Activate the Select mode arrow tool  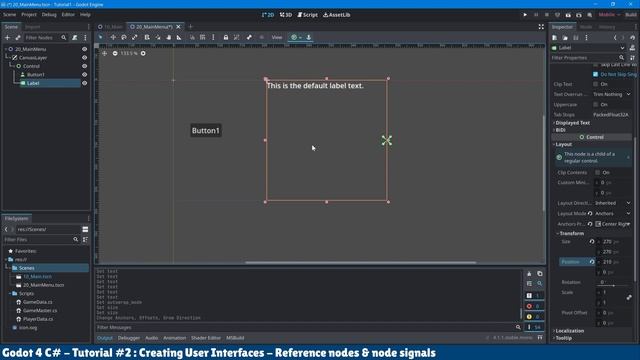coord(101,37)
